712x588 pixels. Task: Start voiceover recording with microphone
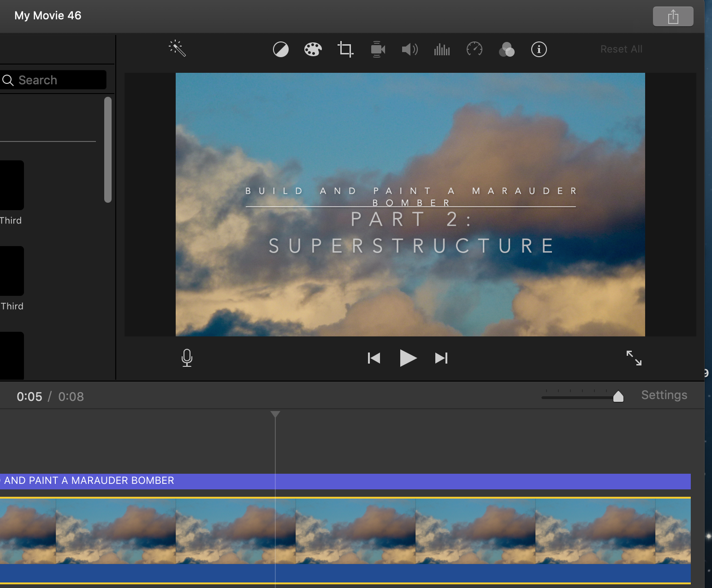point(187,358)
